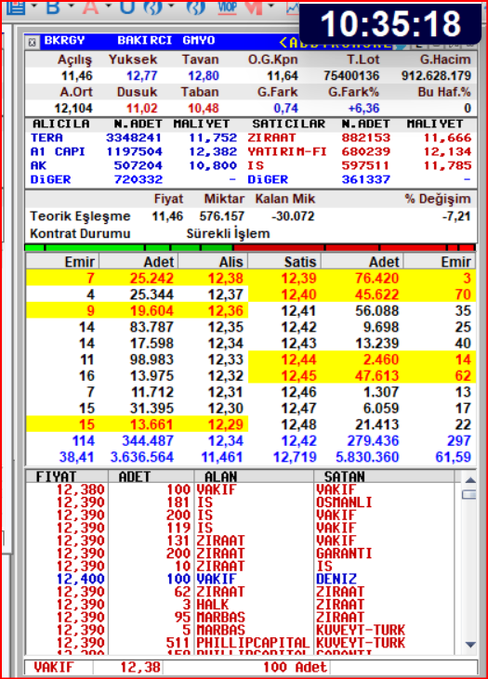The height and width of the screenshot is (679, 488).
Task: Click G.Hacim value 912.628.179
Action: (436, 76)
